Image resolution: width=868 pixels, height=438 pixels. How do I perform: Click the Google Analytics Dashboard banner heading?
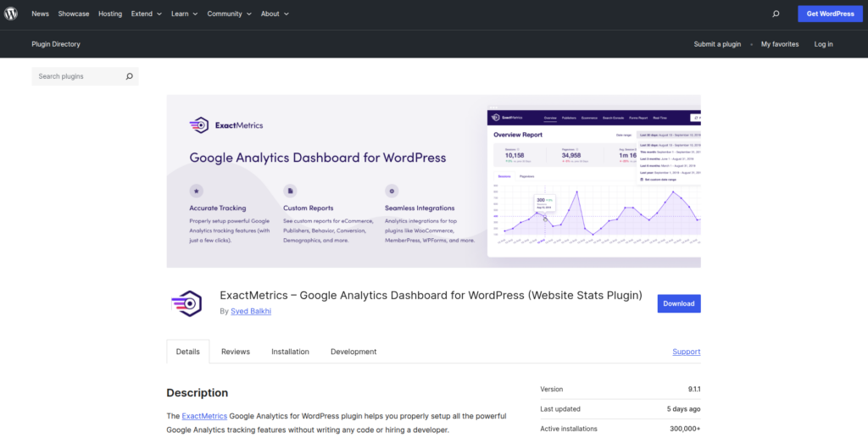(318, 157)
